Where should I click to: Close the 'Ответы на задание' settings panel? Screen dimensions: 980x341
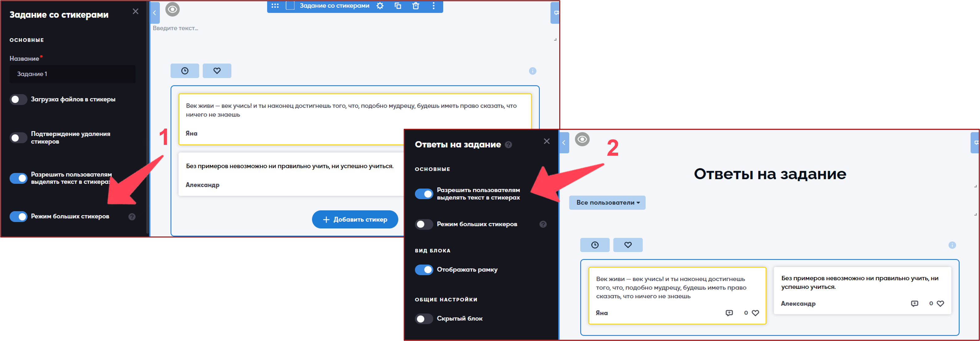coord(547,141)
